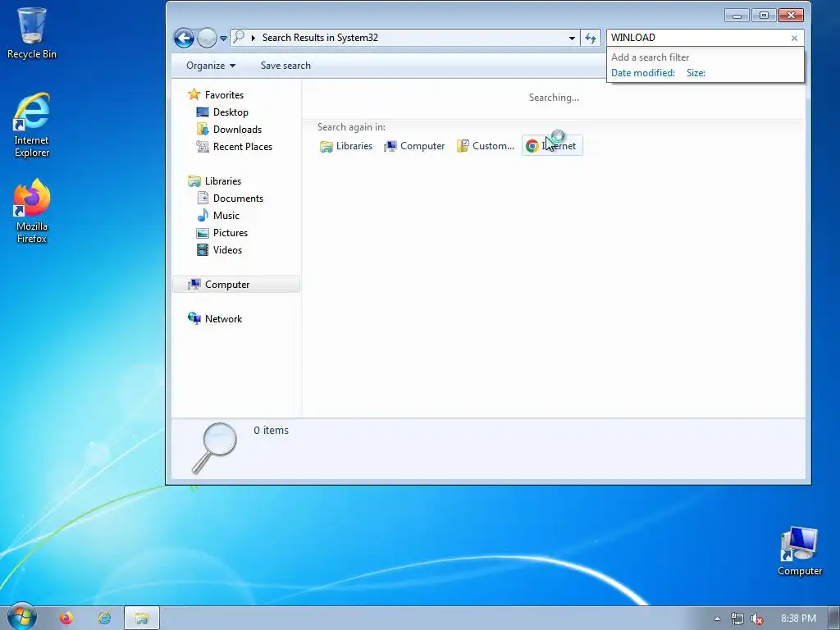The height and width of the screenshot is (630, 840).
Task: Click the Custom location folder icon
Action: point(463,146)
